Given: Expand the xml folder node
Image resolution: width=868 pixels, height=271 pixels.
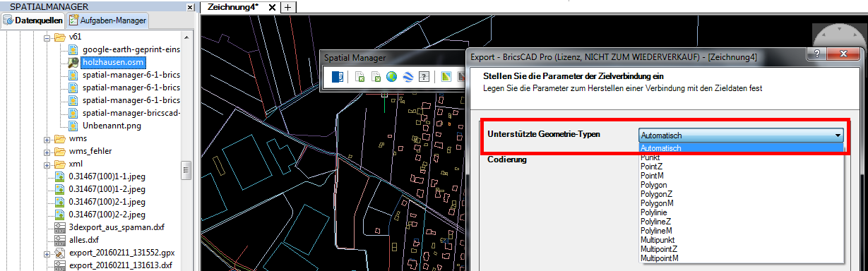Looking at the screenshot, I should coord(48,164).
